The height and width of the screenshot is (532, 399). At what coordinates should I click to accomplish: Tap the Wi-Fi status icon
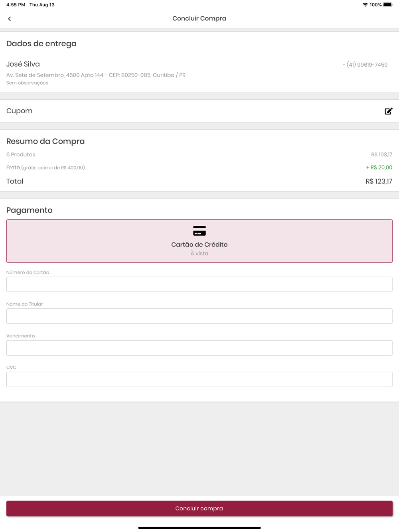click(365, 5)
